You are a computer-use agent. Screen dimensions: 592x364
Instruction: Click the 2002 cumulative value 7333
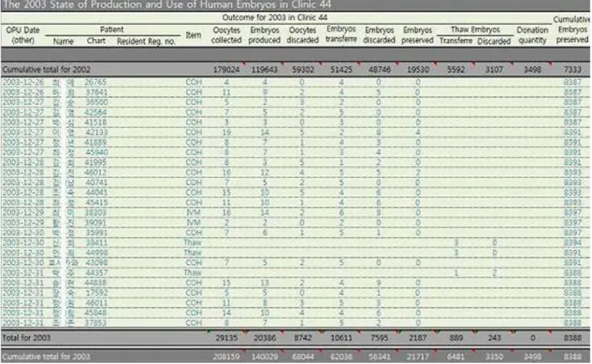click(x=573, y=70)
